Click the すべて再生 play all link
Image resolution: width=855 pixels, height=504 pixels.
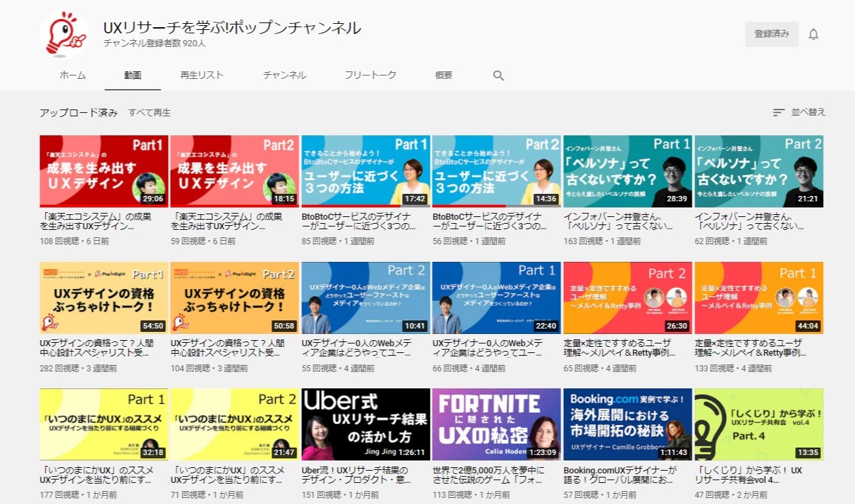(150, 112)
